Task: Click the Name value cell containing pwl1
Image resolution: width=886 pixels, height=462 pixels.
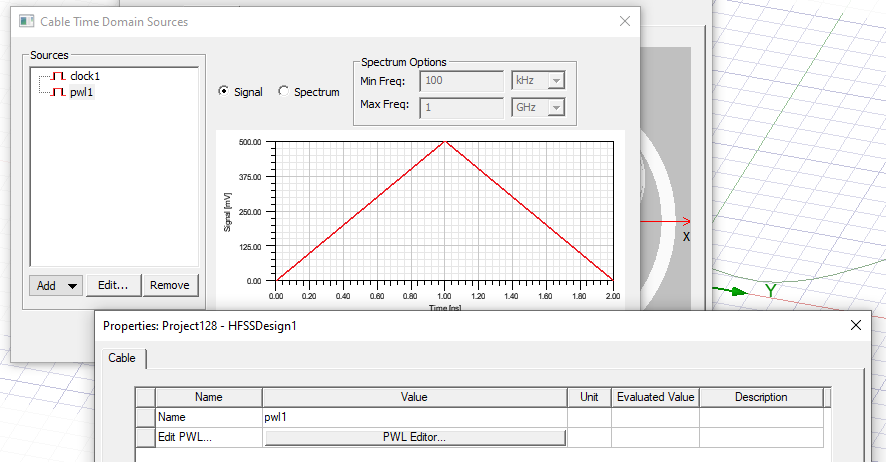Action: coord(413,417)
